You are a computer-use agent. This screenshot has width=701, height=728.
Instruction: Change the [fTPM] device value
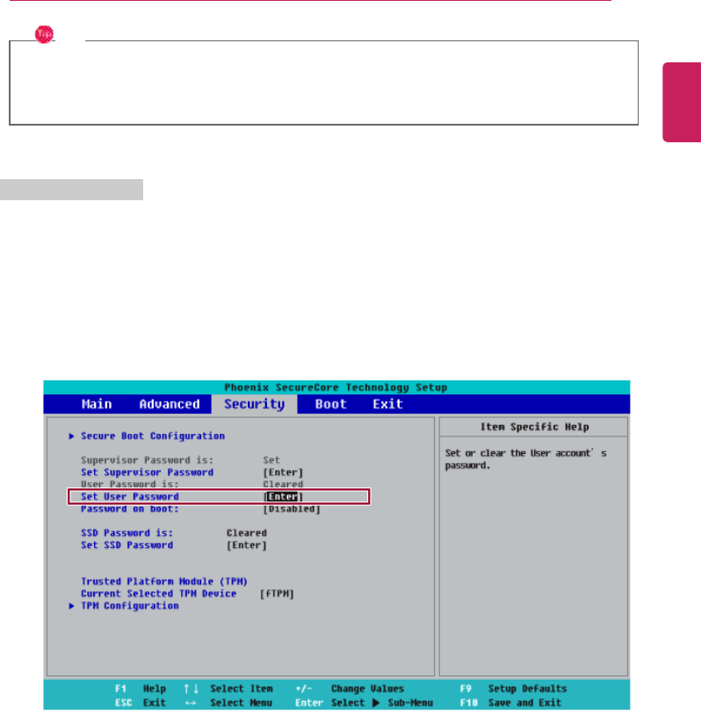point(277,594)
